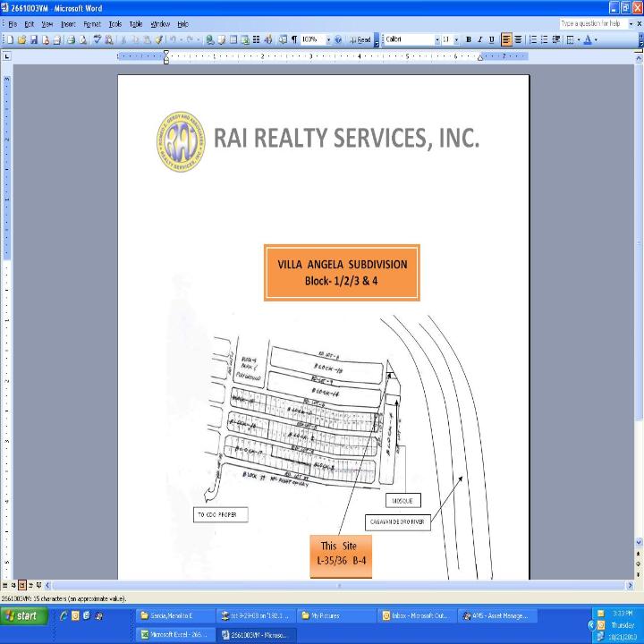Click the Format Painter brush icon
This screenshot has height=644, width=644.
click(158, 40)
